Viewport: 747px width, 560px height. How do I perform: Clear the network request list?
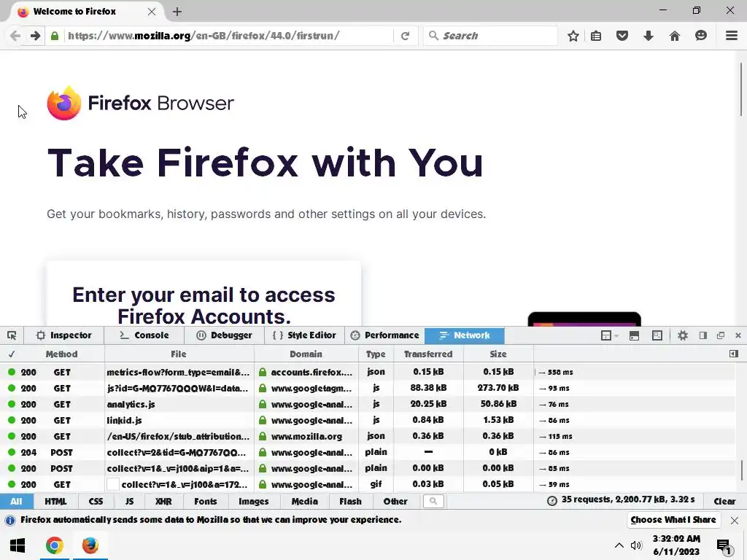coord(724,502)
